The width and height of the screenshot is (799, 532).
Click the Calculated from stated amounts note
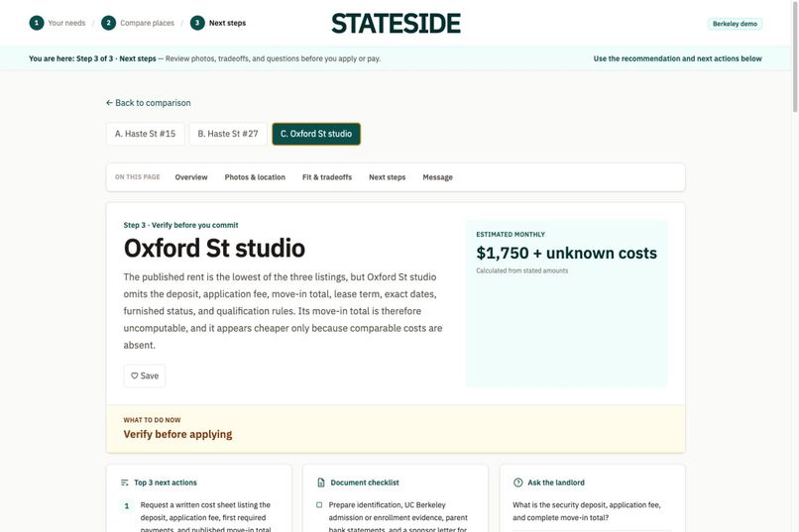[x=521, y=270]
